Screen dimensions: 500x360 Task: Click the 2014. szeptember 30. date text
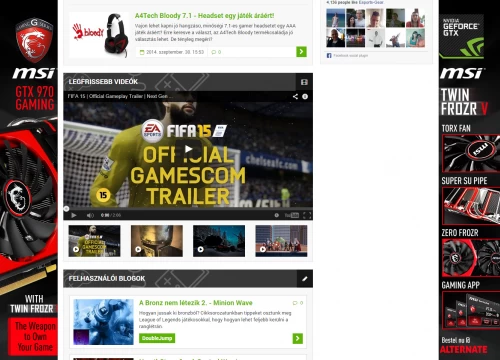[175, 52]
